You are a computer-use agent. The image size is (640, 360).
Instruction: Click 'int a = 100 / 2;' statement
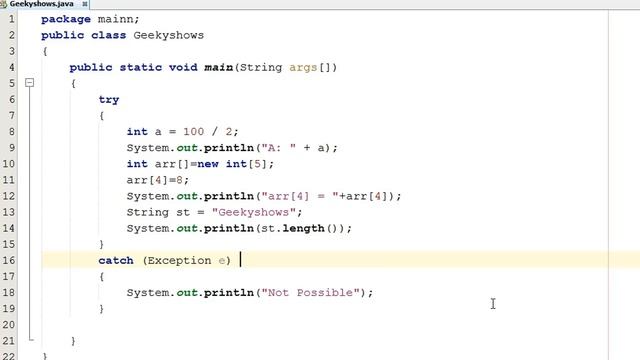tap(182, 132)
